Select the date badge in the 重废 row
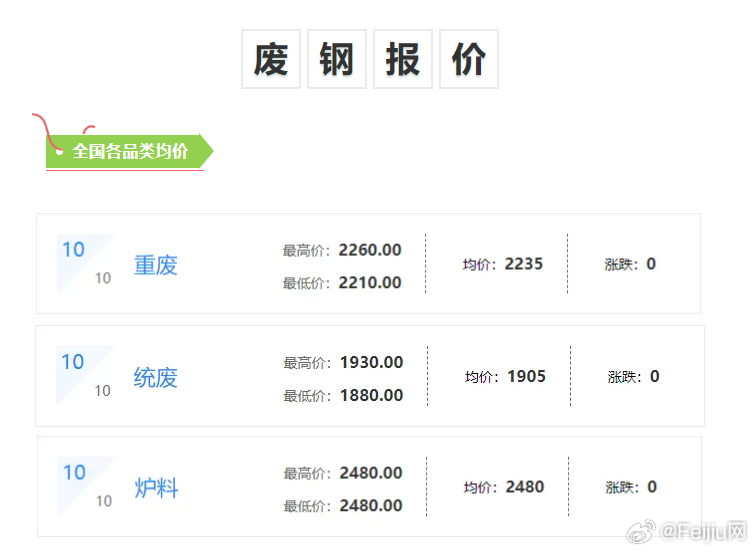Screen dimensions: 755x552 (87, 263)
